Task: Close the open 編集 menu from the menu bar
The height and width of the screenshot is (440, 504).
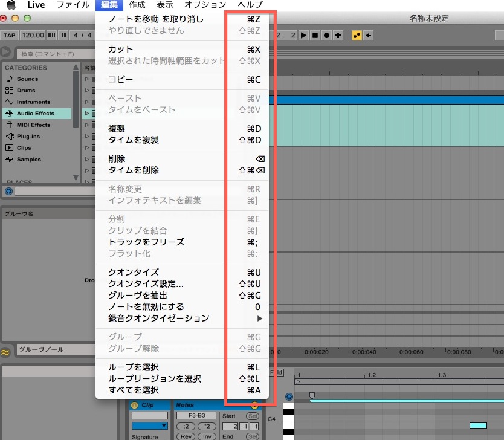Action: pyautogui.click(x=109, y=5)
